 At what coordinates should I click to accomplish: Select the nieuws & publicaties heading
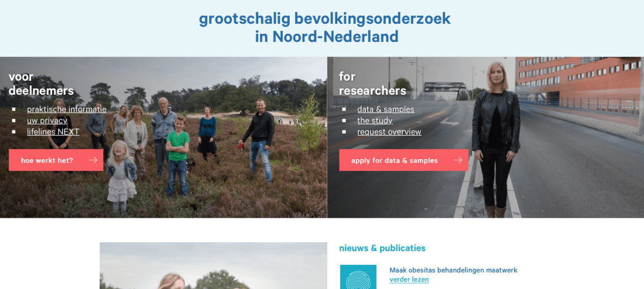pos(382,248)
